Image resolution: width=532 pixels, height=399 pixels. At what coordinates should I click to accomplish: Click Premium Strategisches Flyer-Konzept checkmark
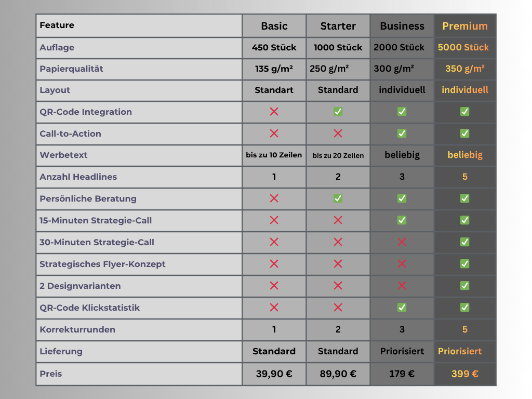pyautogui.click(x=465, y=264)
